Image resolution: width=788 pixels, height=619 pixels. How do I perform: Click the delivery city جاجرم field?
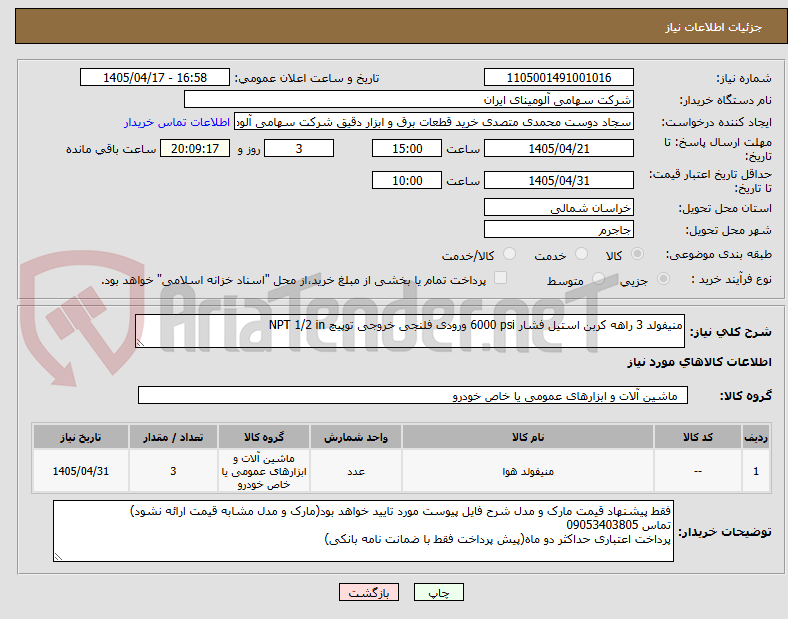(559, 230)
